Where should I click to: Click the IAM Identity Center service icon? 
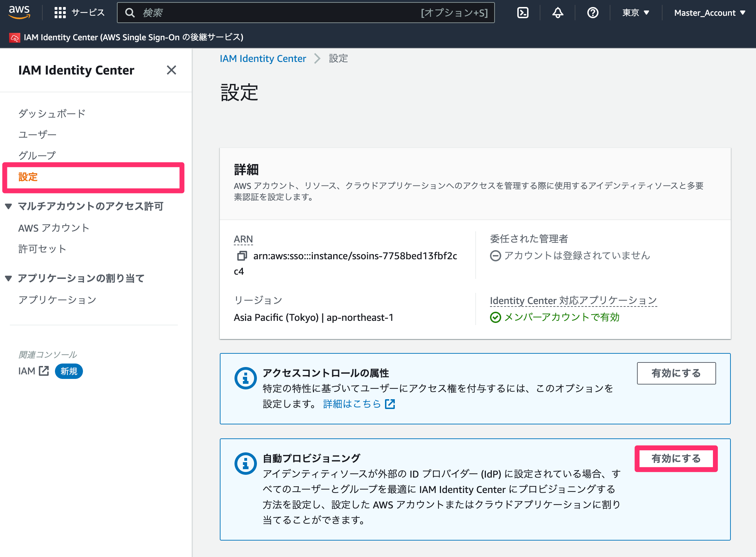pyautogui.click(x=15, y=37)
